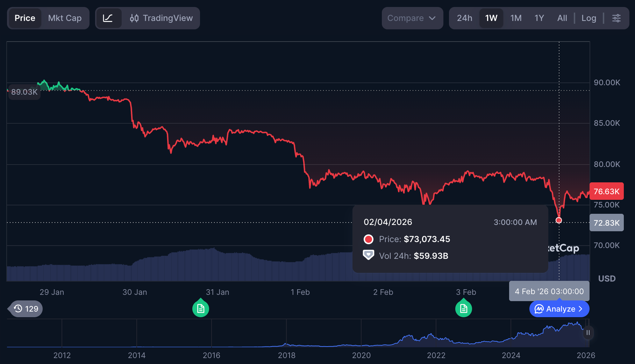Open chart settings sliders icon
635x364 pixels.
tap(616, 18)
